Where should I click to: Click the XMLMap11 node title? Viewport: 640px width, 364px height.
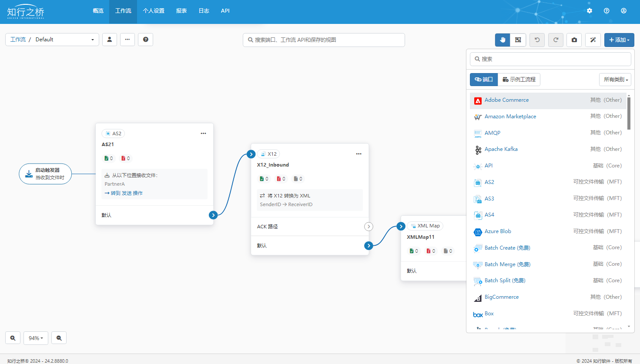[420, 237]
